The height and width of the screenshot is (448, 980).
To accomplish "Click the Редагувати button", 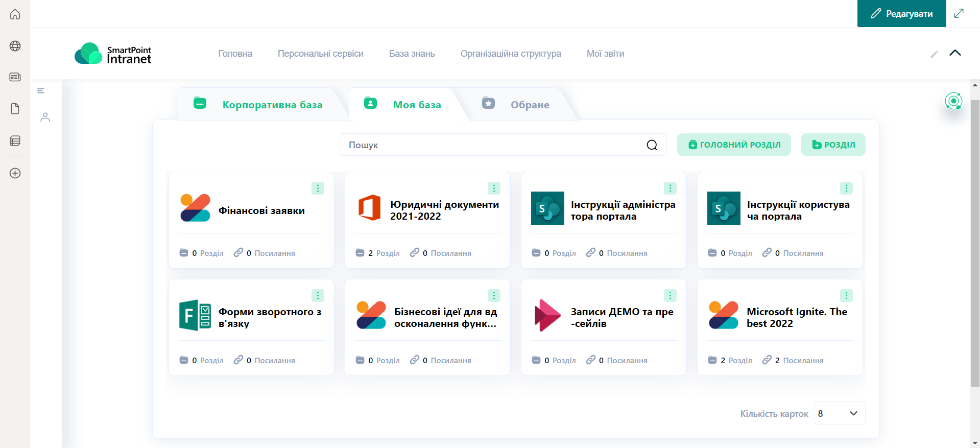I will [x=901, y=14].
